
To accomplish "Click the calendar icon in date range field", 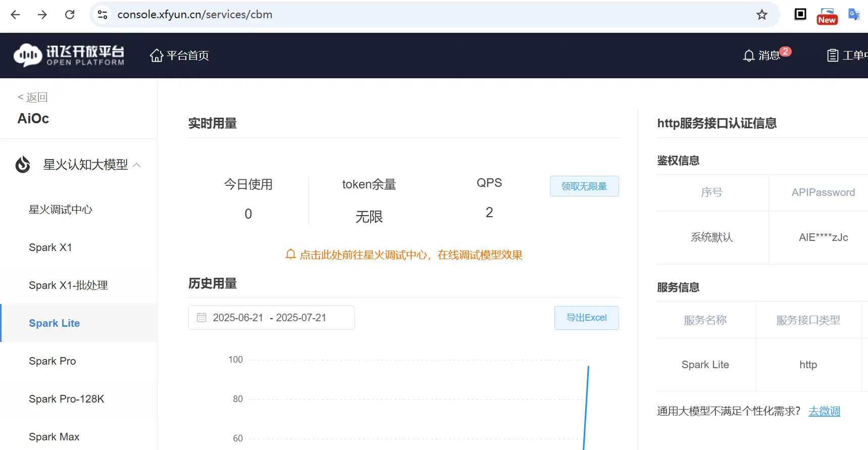I will point(201,318).
